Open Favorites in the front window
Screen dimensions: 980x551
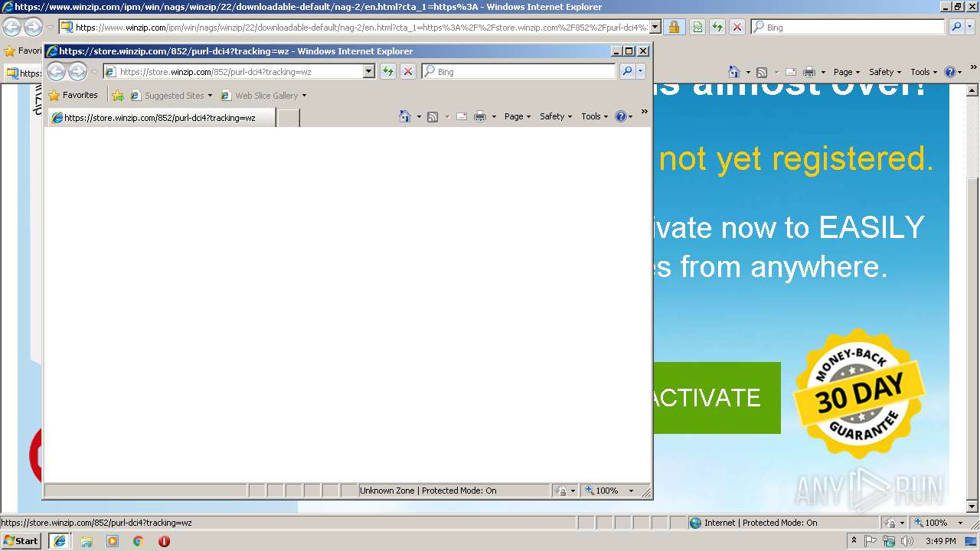[x=73, y=96]
